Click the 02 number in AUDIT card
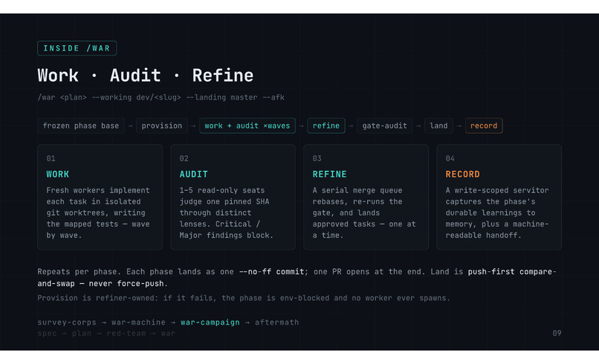Image resolution: width=599 pixels, height=364 pixels. pos(184,158)
